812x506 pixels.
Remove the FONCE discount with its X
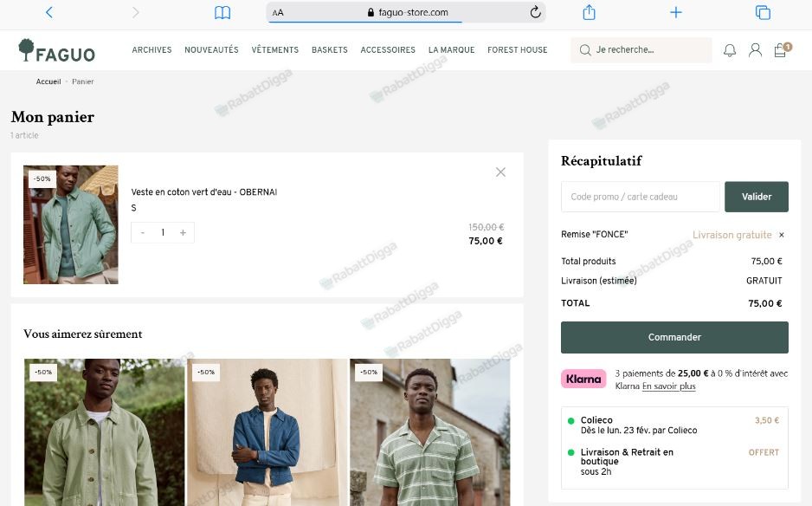tap(782, 235)
